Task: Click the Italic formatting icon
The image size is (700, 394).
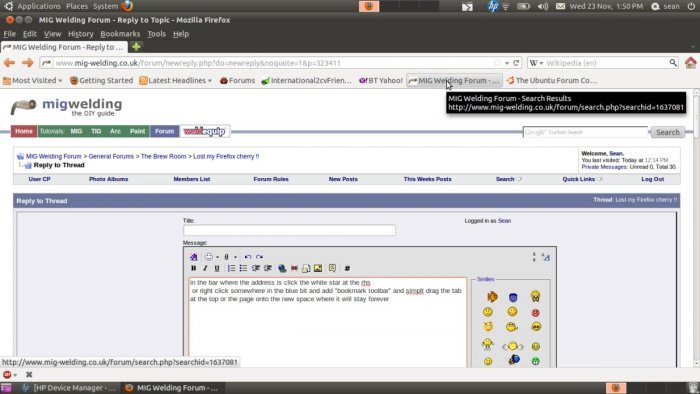Action: (x=205, y=268)
